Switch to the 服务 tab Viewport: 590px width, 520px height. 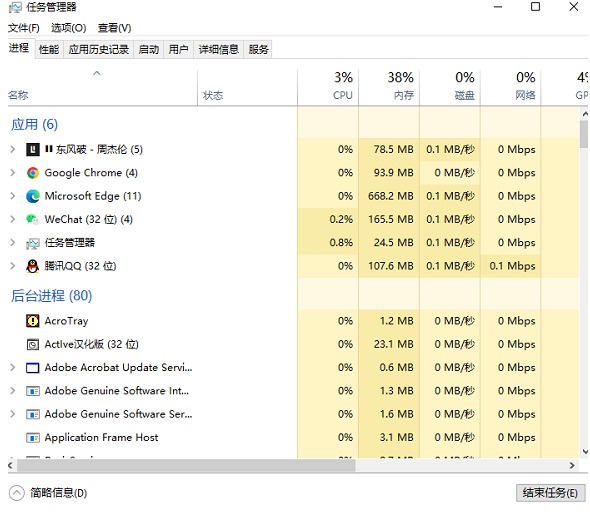(258, 49)
